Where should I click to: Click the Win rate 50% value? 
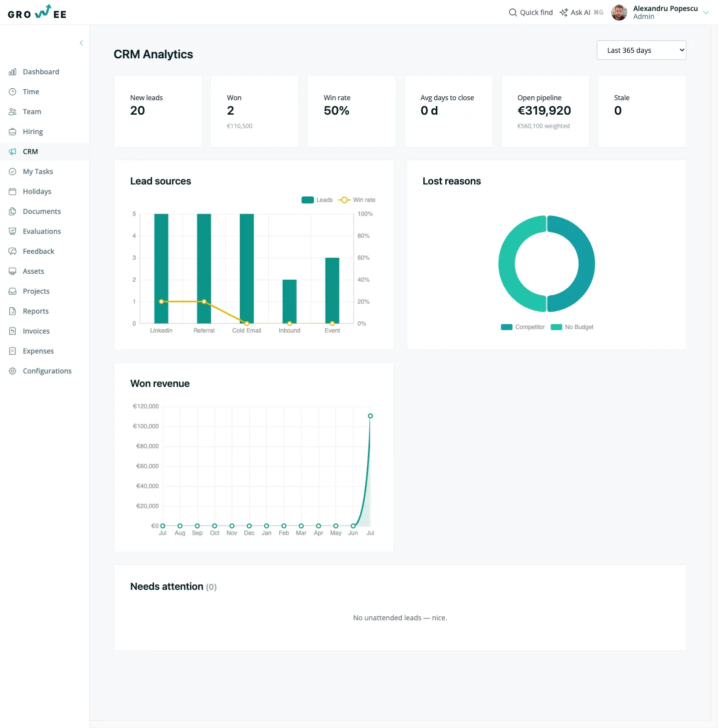[337, 111]
